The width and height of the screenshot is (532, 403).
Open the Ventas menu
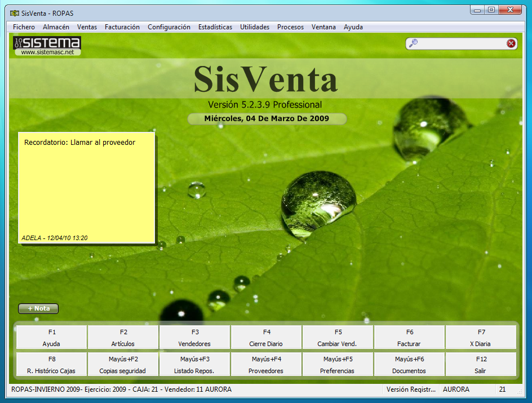click(87, 27)
